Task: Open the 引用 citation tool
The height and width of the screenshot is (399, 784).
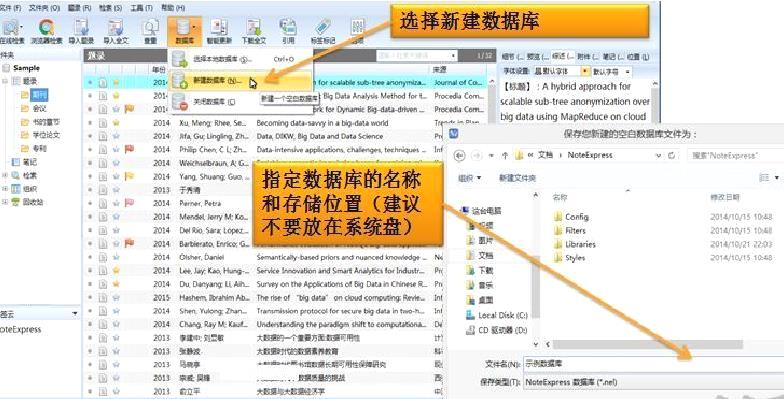Action: [x=288, y=31]
